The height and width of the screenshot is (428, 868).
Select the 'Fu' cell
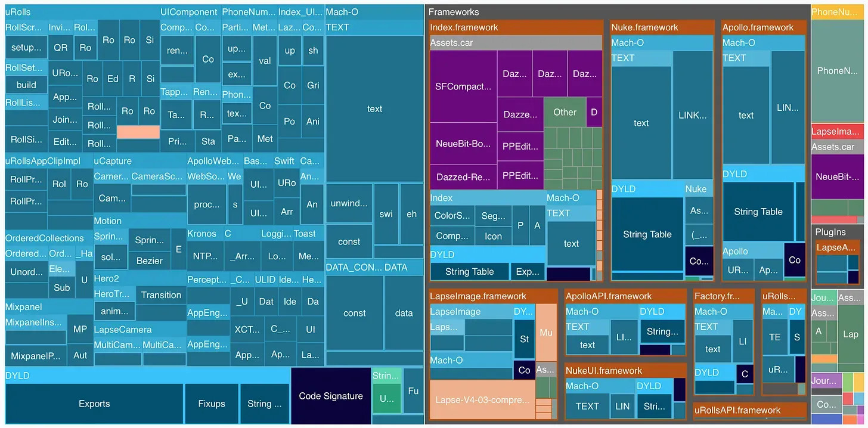point(413,391)
